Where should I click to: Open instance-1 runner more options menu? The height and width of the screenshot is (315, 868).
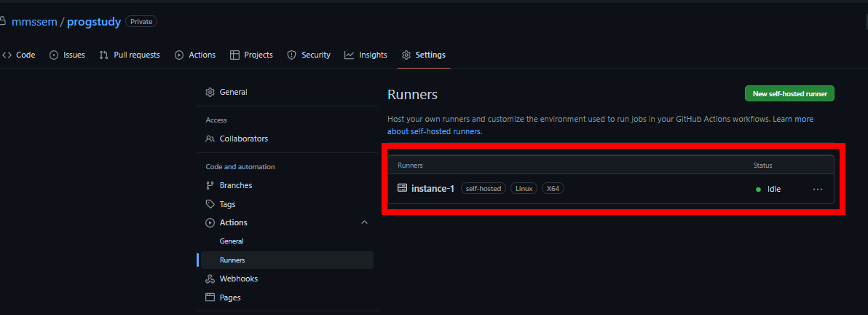[x=818, y=189]
